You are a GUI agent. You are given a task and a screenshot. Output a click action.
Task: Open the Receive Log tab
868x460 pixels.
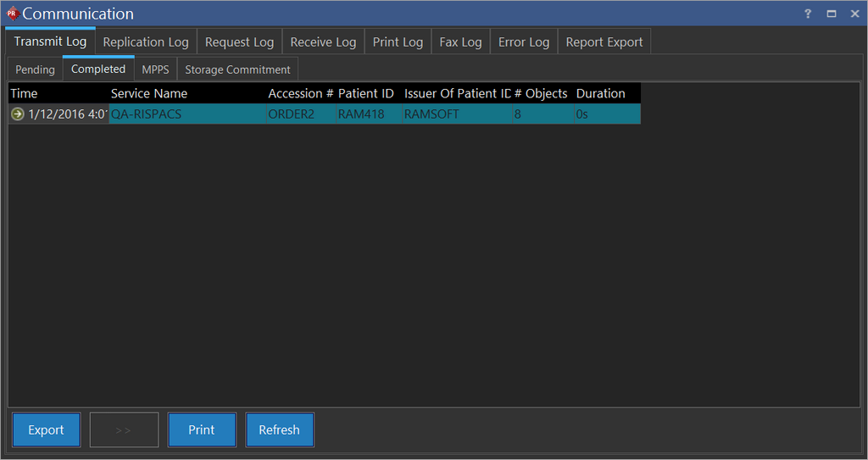click(323, 42)
